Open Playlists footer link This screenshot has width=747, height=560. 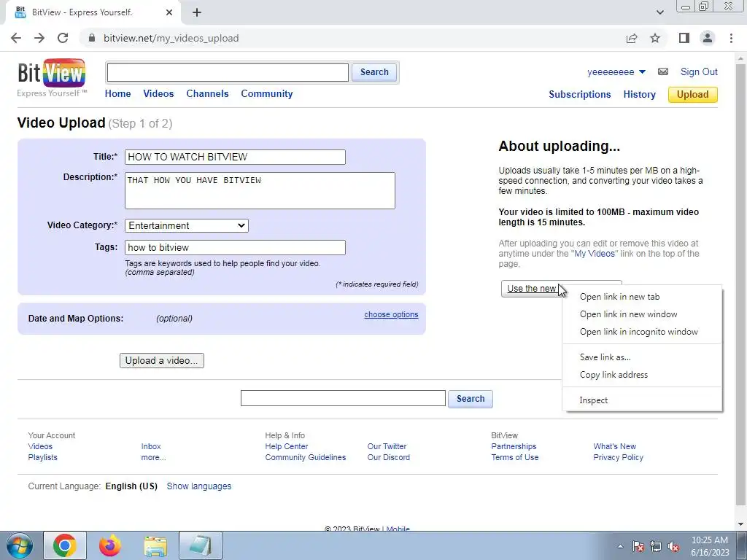click(x=42, y=457)
